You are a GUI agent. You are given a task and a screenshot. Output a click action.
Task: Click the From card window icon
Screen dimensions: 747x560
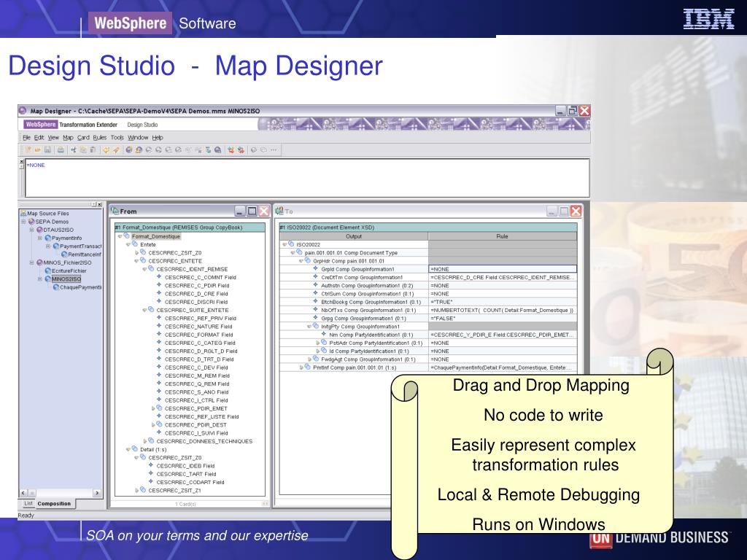(x=115, y=211)
